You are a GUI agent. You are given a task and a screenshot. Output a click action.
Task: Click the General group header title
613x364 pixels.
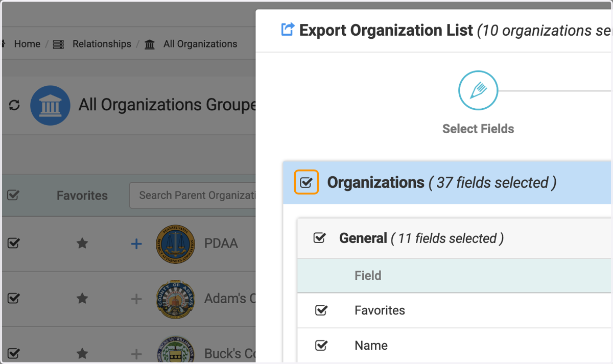coord(363,238)
